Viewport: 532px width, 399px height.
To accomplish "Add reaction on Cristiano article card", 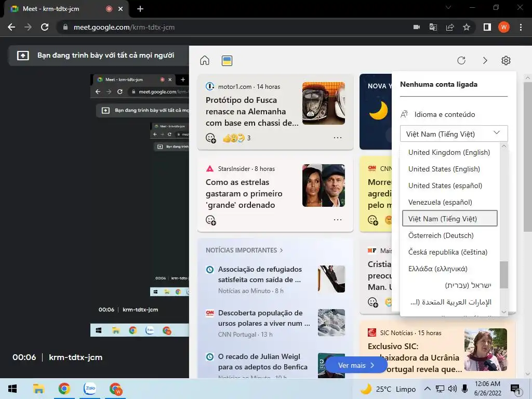I will tap(373, 302).
